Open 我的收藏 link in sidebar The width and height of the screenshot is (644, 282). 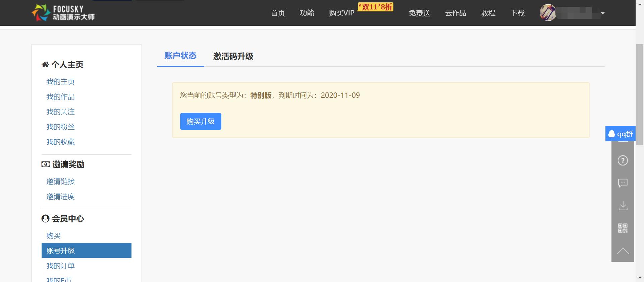60,142
